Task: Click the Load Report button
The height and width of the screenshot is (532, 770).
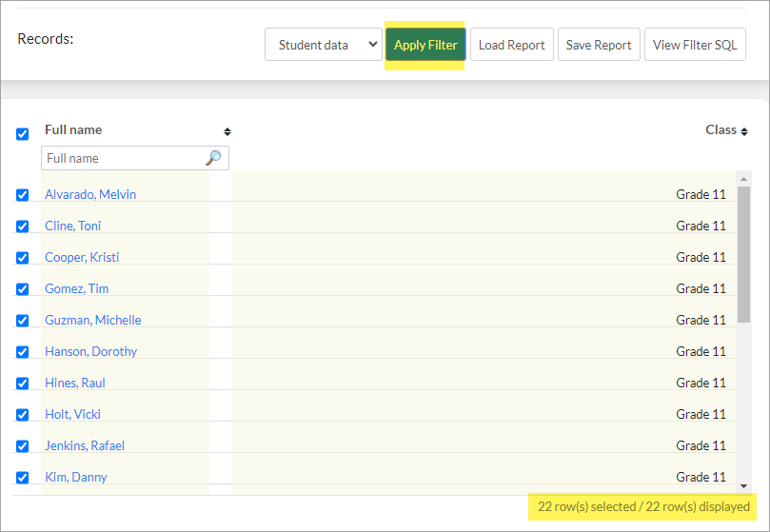Action: 512,45
